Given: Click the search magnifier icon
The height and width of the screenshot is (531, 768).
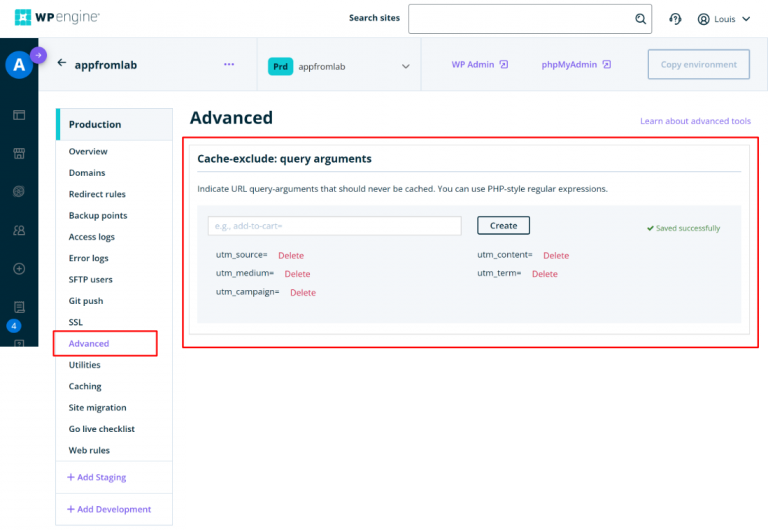Looking at the screenshot, I should point(640,19).
